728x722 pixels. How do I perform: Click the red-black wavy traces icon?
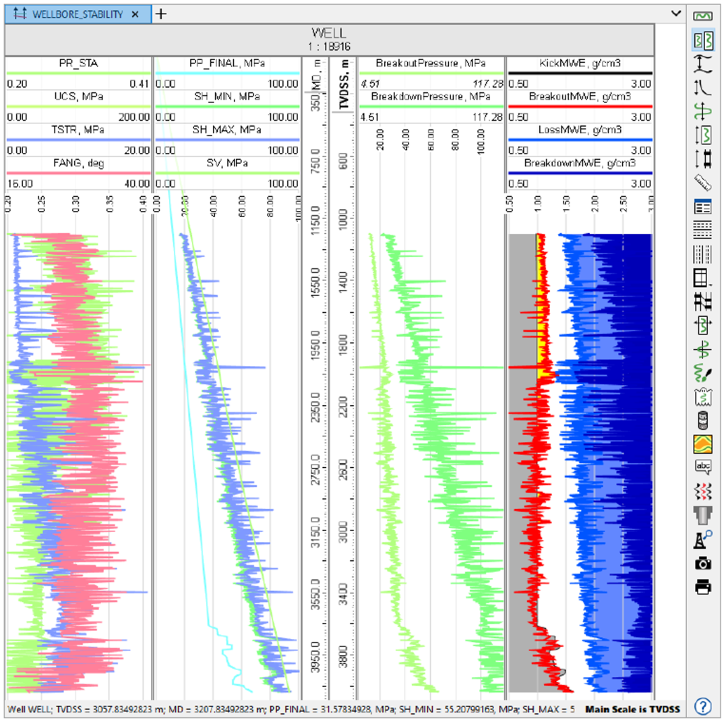click(702, 491)
